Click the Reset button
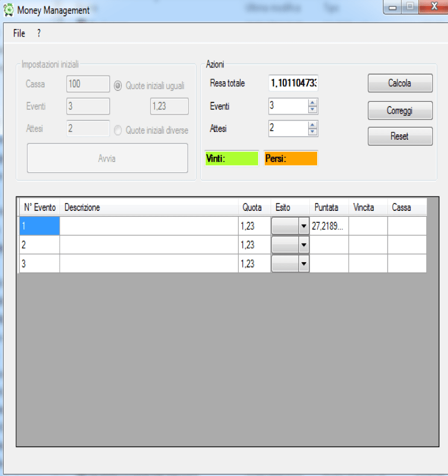The image size is (448, 476). pyautogui.click(x=400, y=136)
